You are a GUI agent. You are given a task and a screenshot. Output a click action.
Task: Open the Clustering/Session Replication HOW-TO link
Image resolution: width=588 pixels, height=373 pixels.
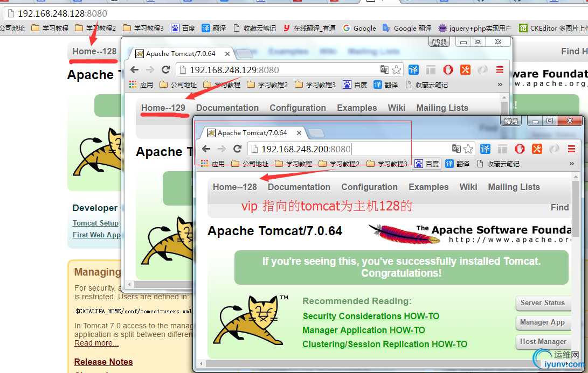click(x=385, y=344)
